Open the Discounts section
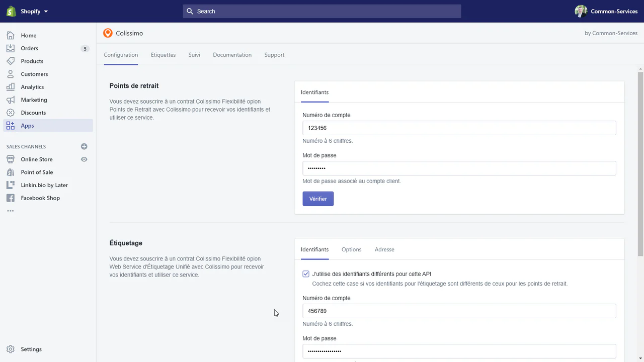This screenshot has height=362, width=644. click(x=33, y=113)
